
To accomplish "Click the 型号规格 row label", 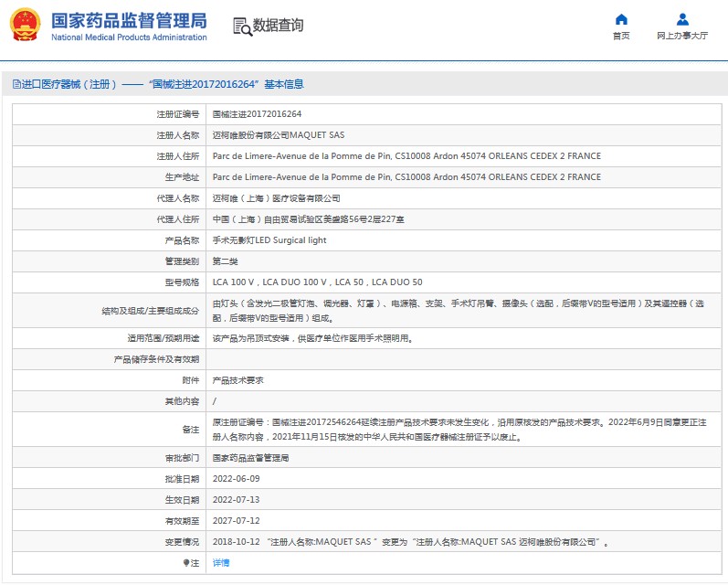I will pyautogui.click(x=182, y=282).
